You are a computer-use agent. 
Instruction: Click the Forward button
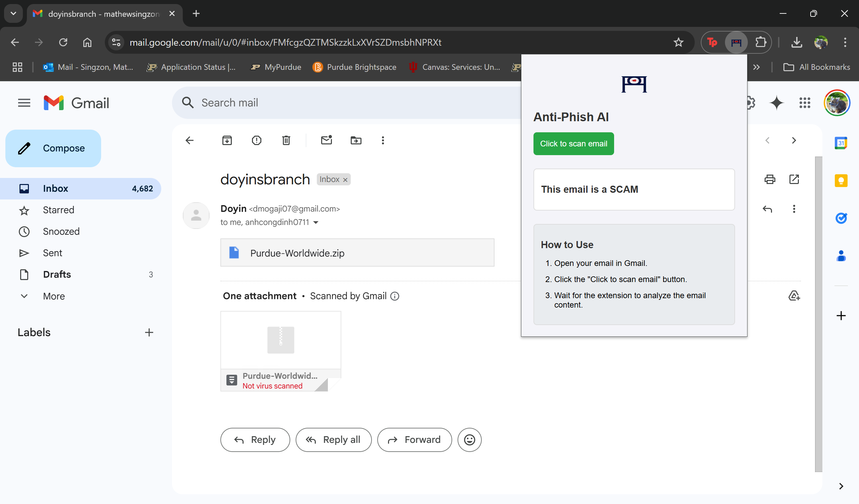(x=414, y=440)
